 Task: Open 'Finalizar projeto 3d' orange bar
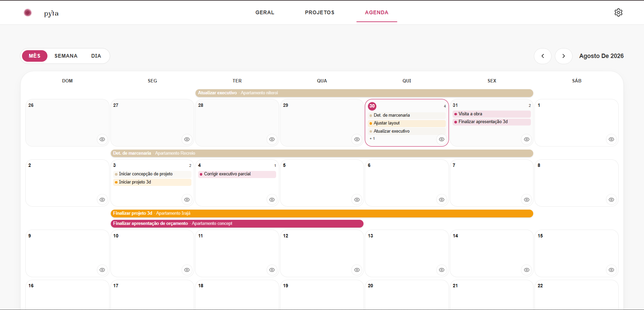click(322, 213)
